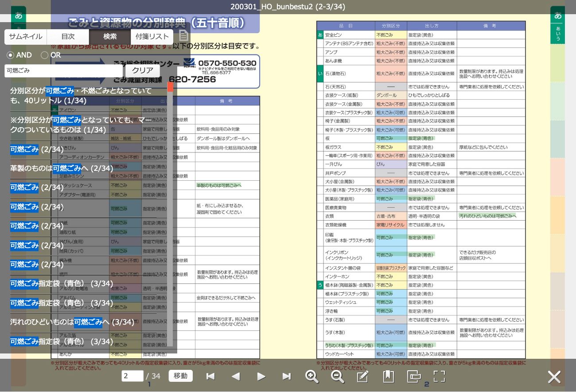This screenshot has width=576, height=392.
Task: Go to the previous page
Action: (236, 376)
